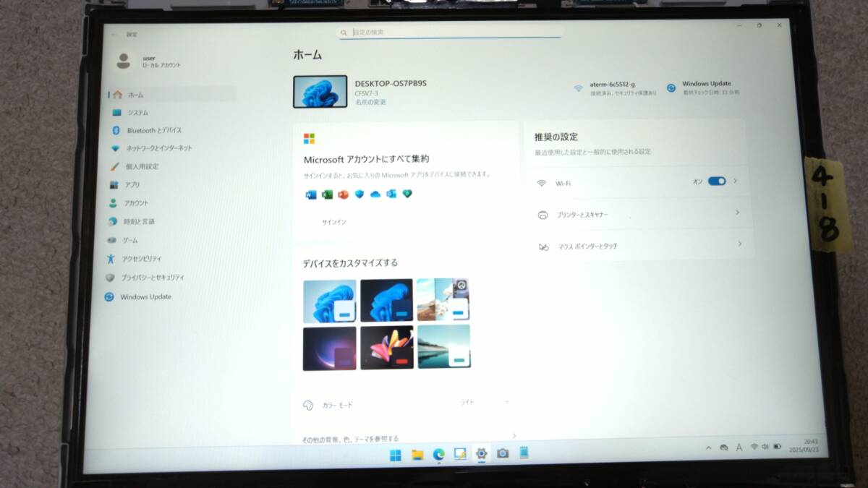
Task: Click the IME 'A' input mode indicator
Action: tap(739, 448)
